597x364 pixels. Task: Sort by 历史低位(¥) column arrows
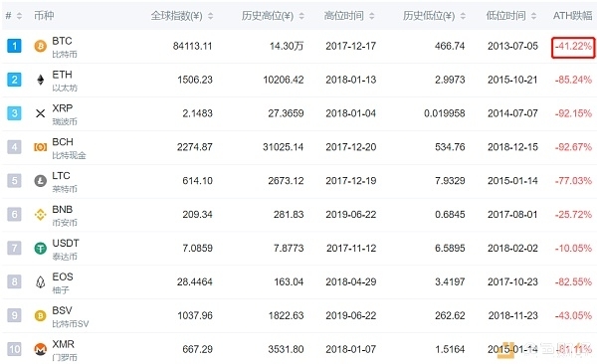click(x=463, y=16)
